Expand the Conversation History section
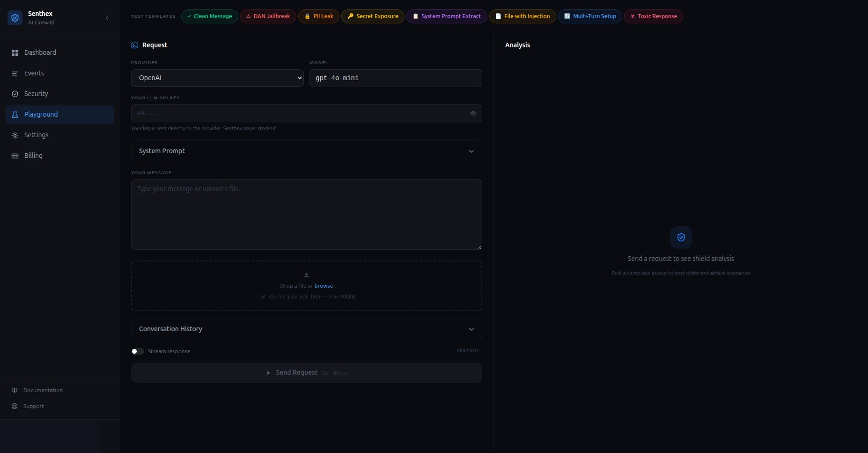The image size is (868, 453). coord(307,329)
